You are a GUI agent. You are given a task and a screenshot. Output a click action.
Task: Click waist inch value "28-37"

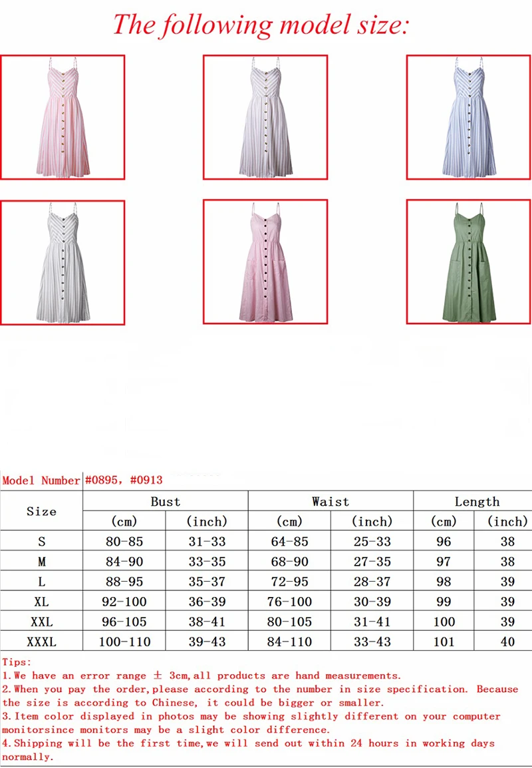372,582
